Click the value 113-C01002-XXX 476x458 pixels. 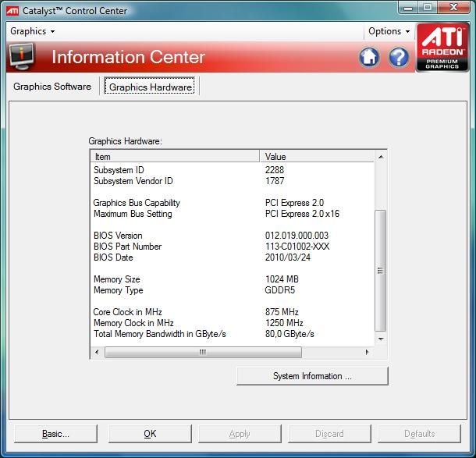297,247
